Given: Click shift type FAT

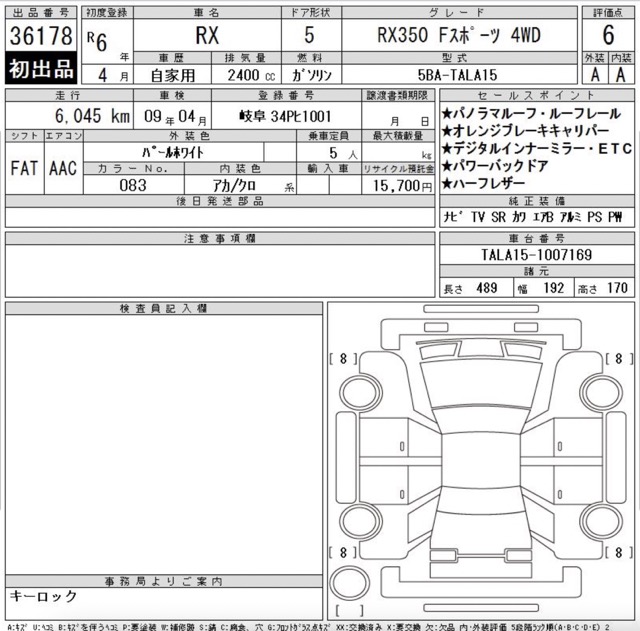Looking at the screenshot, I should [x=24, y=168].
